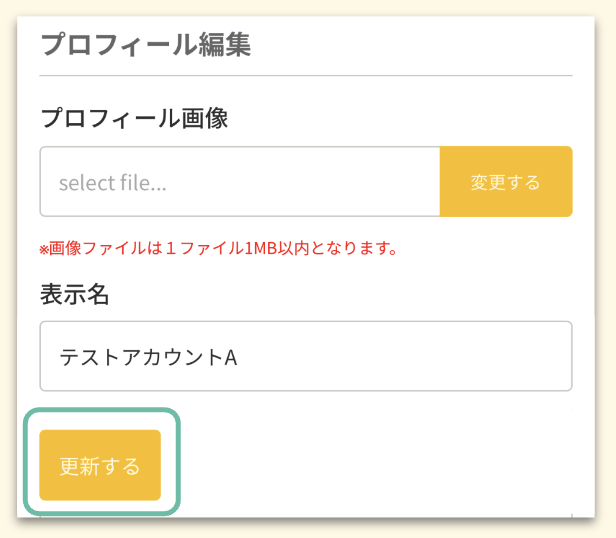The width and height of the screenshot is (616, 538).
Task: Click the "select file..." placeholder text
Action: point(112,183)
